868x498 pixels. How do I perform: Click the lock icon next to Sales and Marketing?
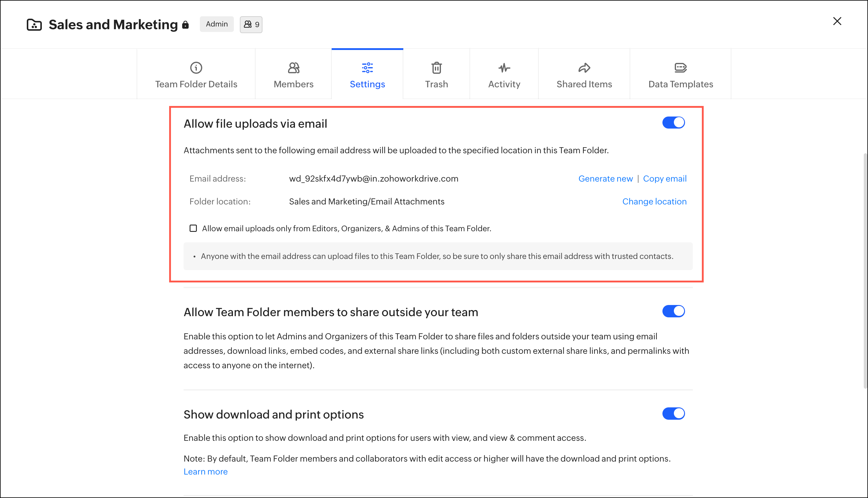click(185, 25)
